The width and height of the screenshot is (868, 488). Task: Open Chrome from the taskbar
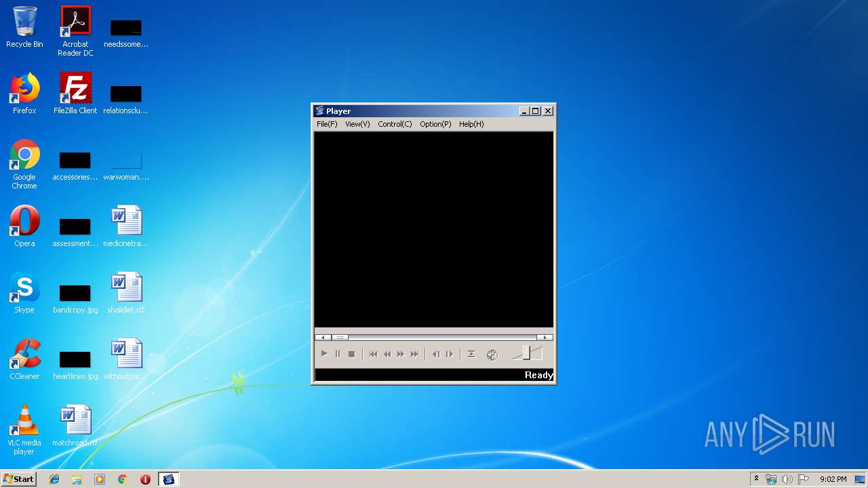[123, 479]
